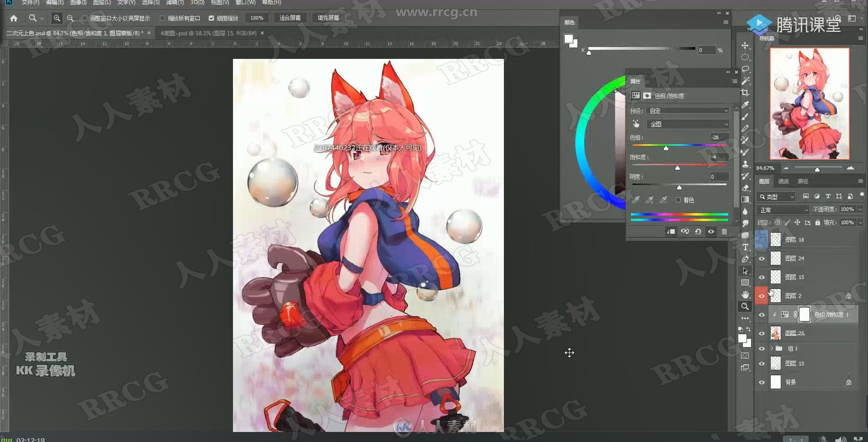The width and height of the screenshot is (868, 442).
Task: Hide the Background layer eye
Action: 762,382
